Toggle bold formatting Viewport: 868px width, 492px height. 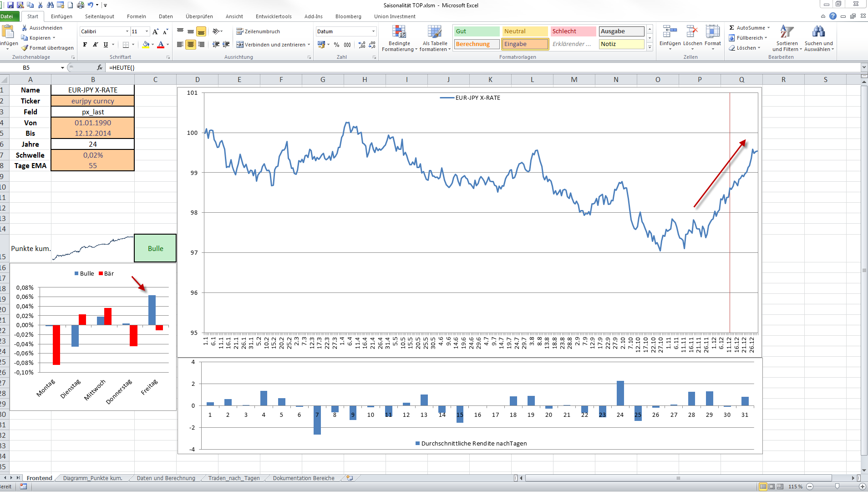(85, 45)
